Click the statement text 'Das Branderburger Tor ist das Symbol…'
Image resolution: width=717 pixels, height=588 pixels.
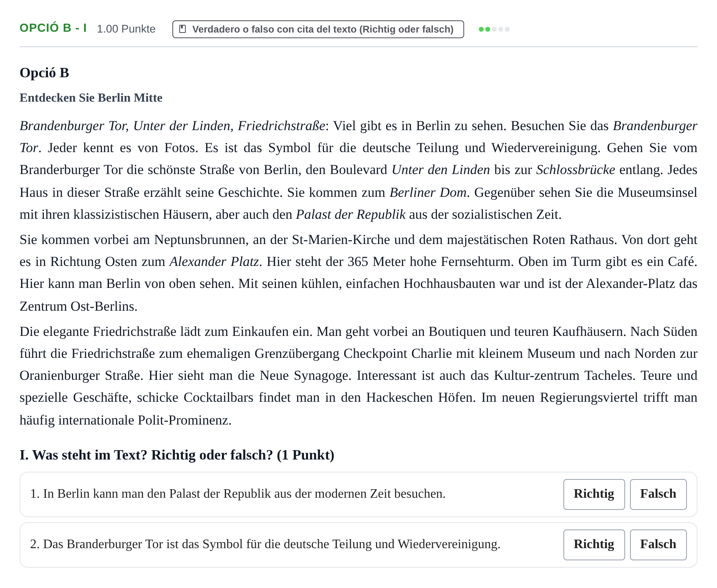pyautogui.click(x=272, y=544)
